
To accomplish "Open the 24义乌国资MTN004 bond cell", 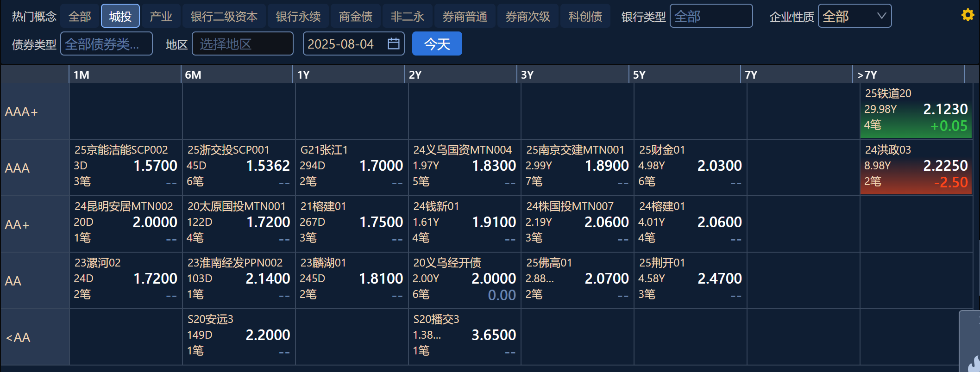I will [465, 167].
